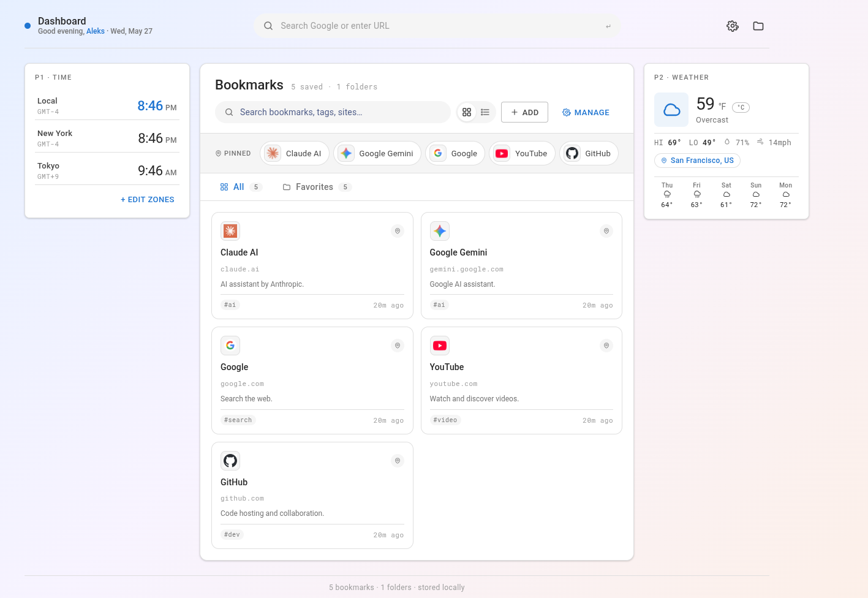
Task: Click gemini.google.com URL text
Action: coord(467,269)
